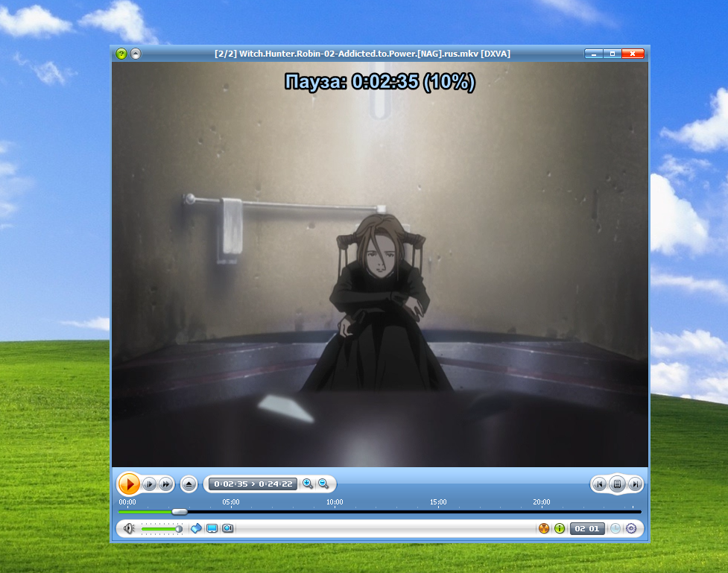Switch to fullscreen via monitor icon
The image size is (728, 573).
tap(212, 528)
